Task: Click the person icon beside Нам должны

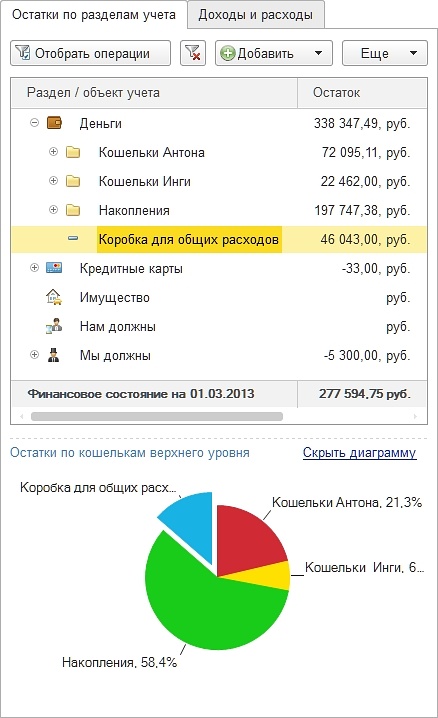Action: [54, 326]
